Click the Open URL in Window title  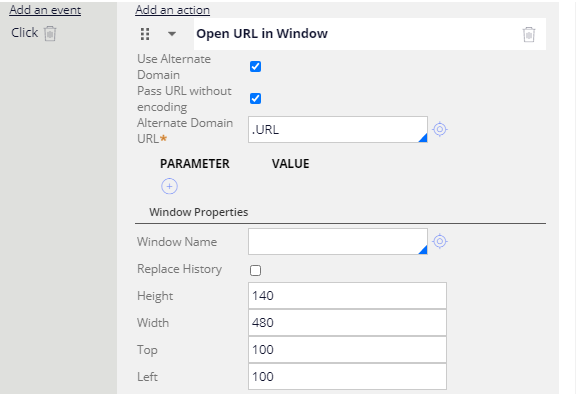click(x=262, y=34)
